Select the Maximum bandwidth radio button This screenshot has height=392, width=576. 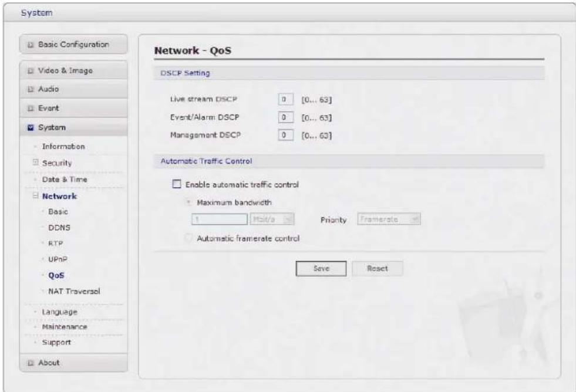188,202
